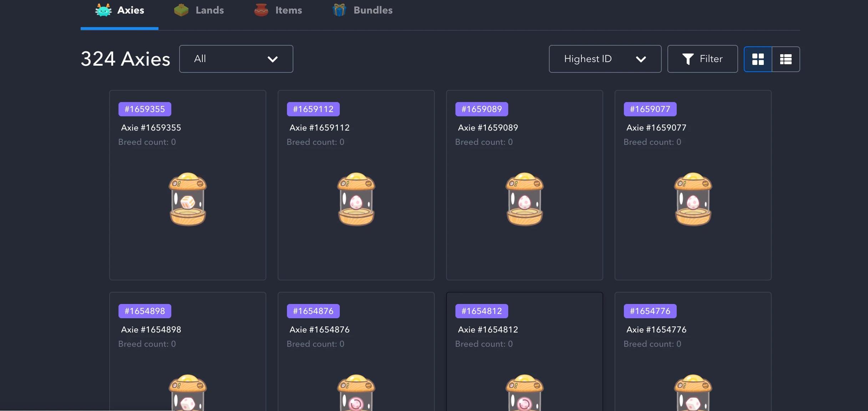The image size is (868, 411).
Task: Click the #1659112 ID badge
Action: [x=313, y=109]
